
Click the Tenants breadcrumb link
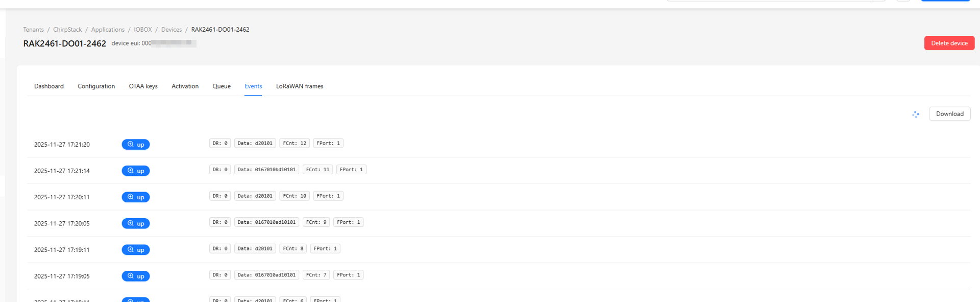pyautogui.click(x=33, y=29)
